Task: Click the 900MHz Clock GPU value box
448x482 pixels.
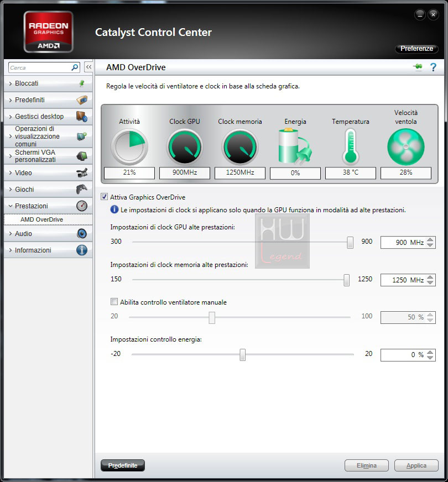Action: click(x=185, y=173)
